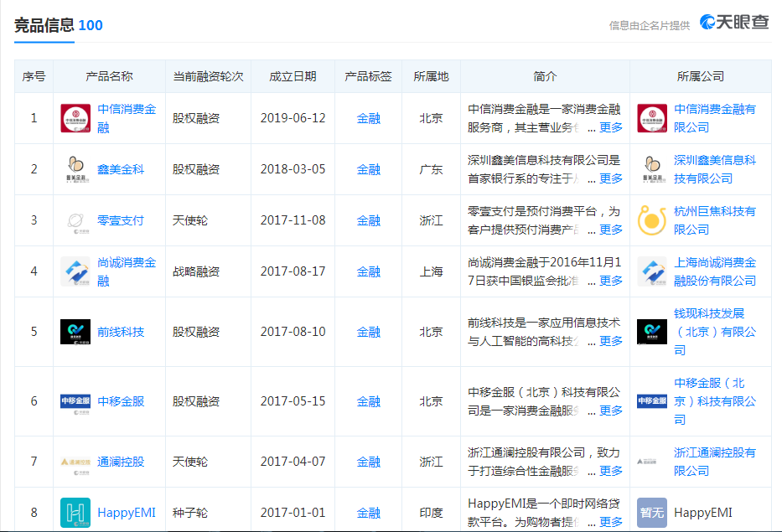Screen dimensions: 782x532
Task: Click the 中信消费金融 product logo icon
Action: 75,118
